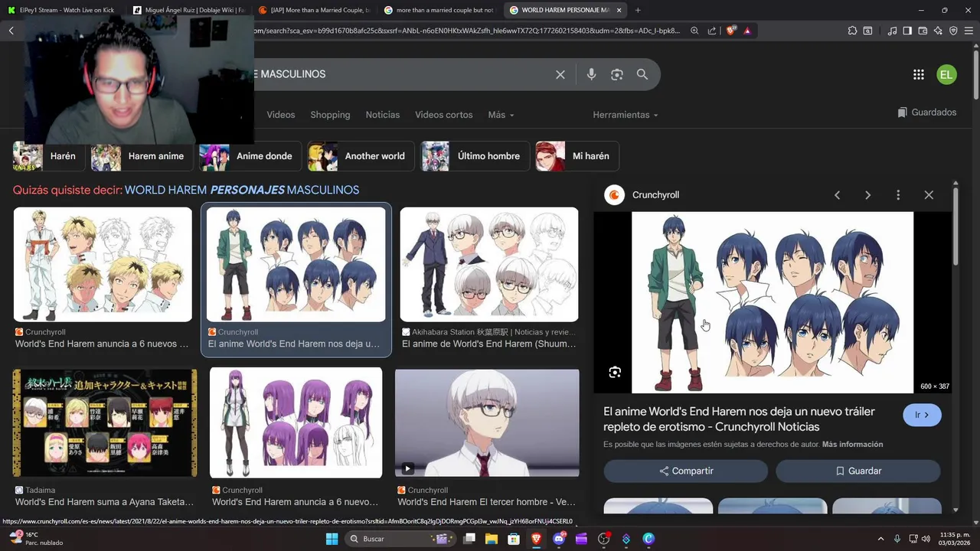Open Discord from the taskbar

click(560, 539)
